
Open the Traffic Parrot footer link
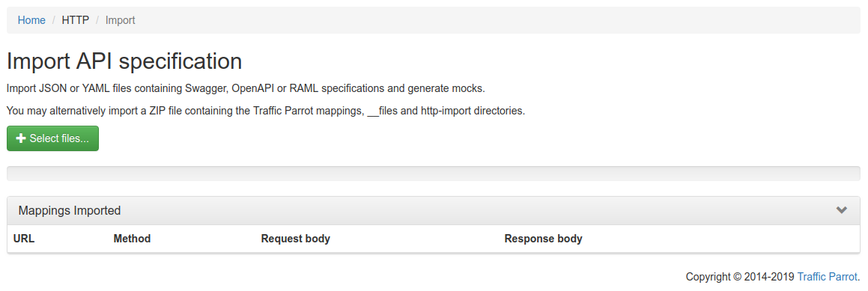[x=827, y=278]
